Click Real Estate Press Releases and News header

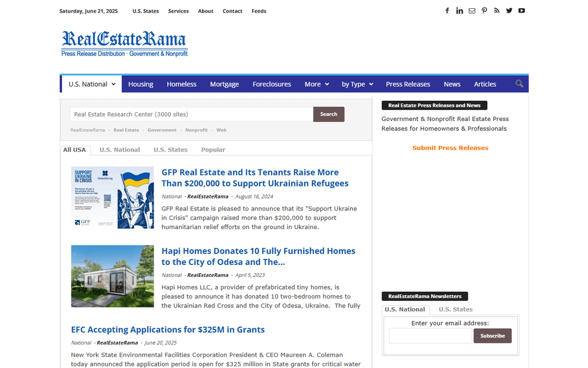(x=434, y=106)
